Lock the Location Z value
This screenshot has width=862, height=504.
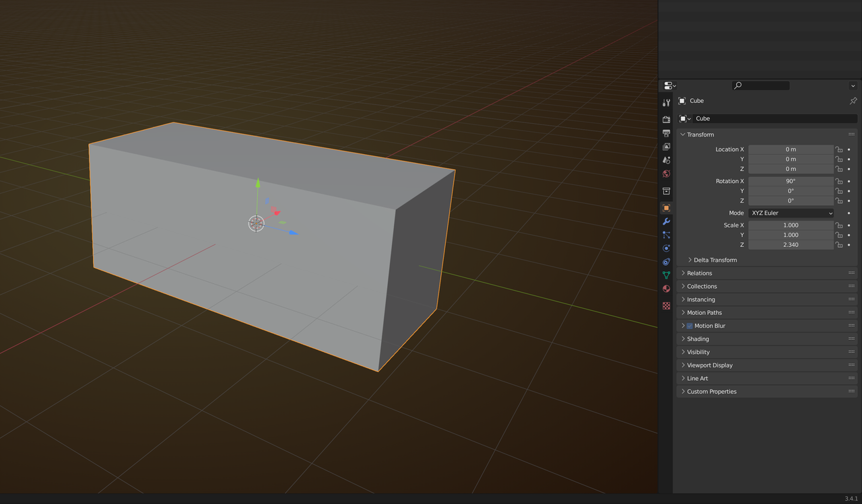click(839, 169)
